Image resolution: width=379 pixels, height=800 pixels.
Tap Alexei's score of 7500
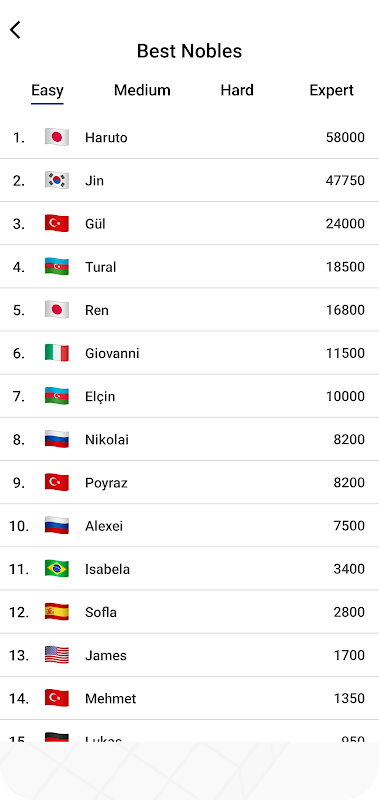pyautogui.click(x=349, y=526)
